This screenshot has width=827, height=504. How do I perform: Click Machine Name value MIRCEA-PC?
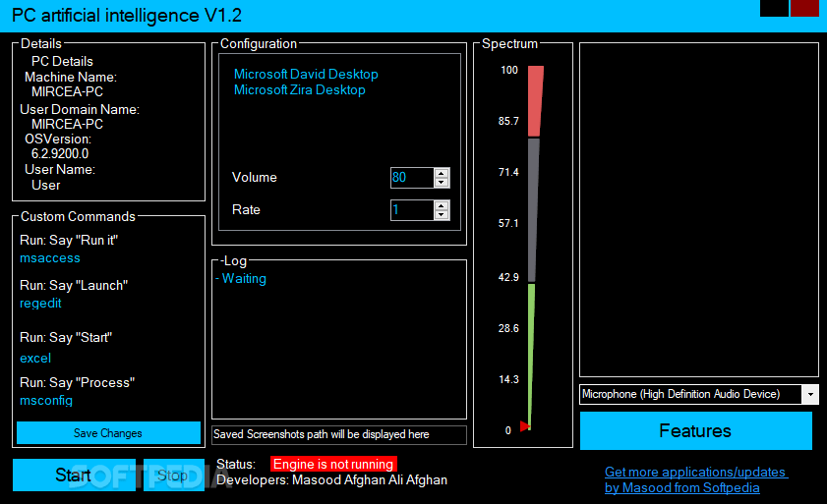coord(67,91)
